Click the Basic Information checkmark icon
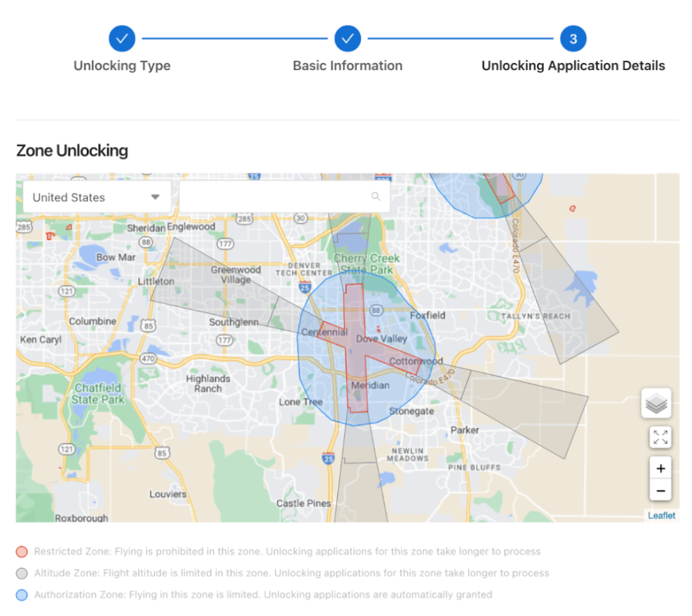The width and height of the screenshot is (692, 616). [347, 38]
